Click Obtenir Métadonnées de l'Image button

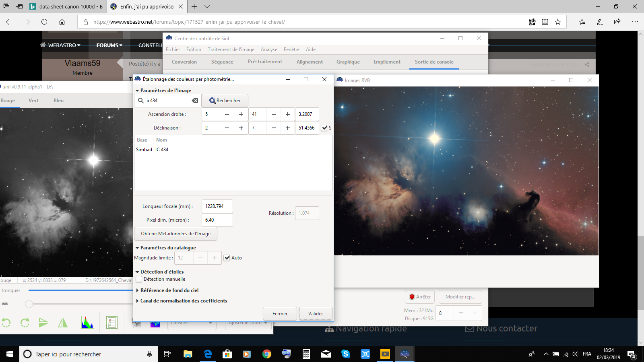[x=175, y=234]
